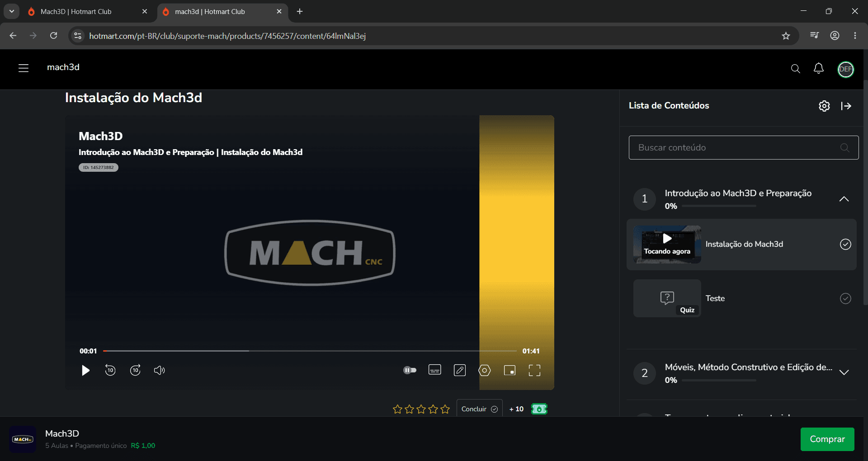
Task: Enter fullscreen video mode
Action: point(534,371)
